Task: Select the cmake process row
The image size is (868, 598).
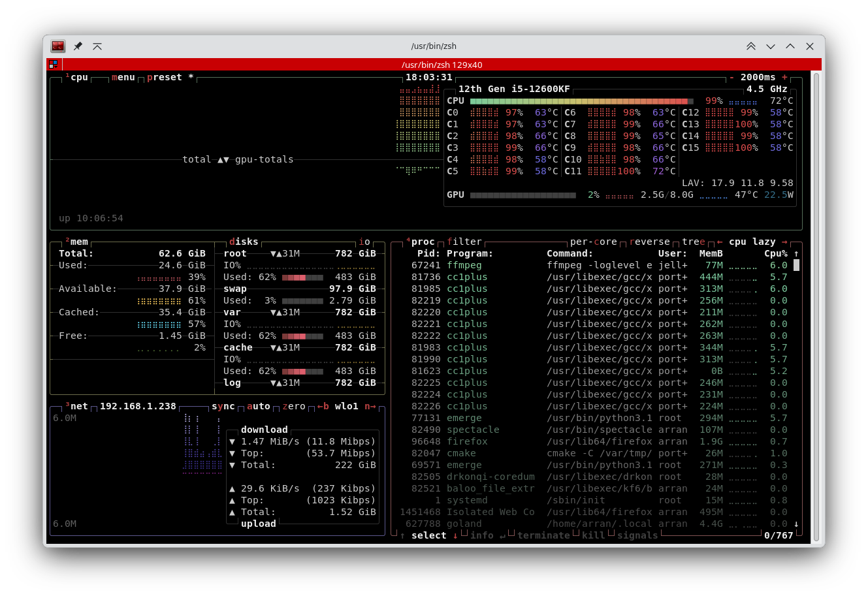Action: (594, 453)
